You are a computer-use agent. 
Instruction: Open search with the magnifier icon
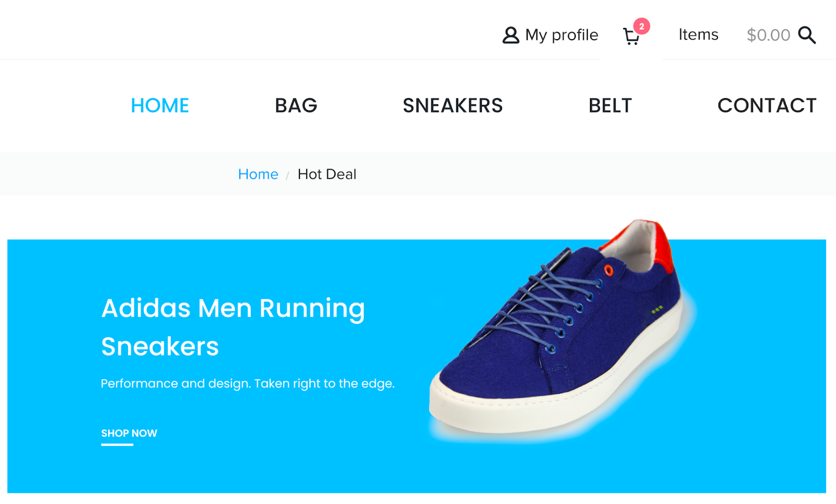807,35
